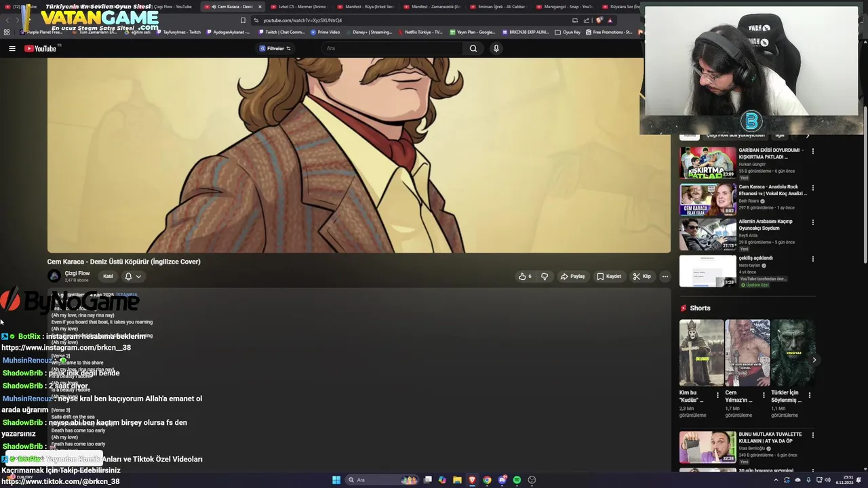Image resolution: width=868 pixels, height=488 pixels.
Task: Go to the YouTube home logo
Action: click(41, 48)
